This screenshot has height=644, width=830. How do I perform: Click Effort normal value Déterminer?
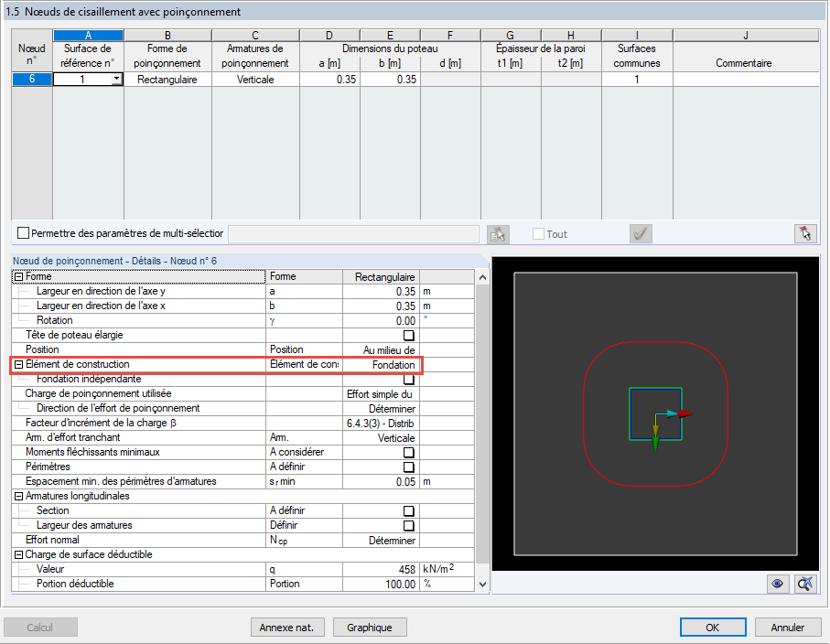coord(381,541)
